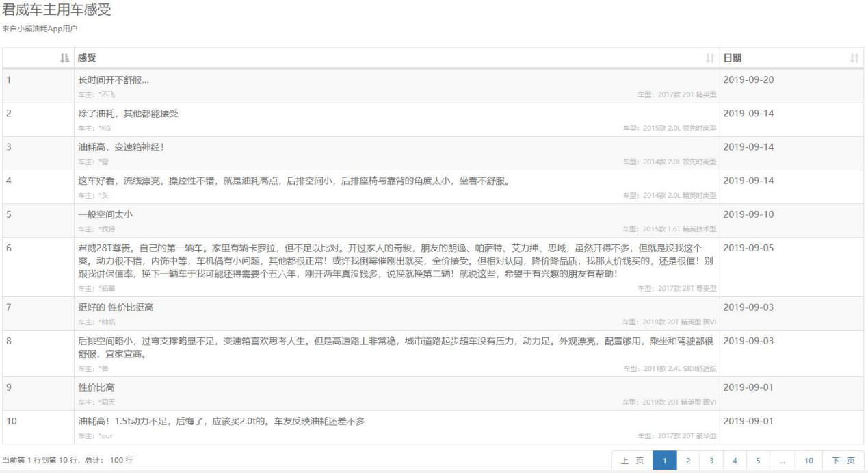Select the active page 1 button
Viewport: 868px width, 473px height.
[x=665, y=461]
